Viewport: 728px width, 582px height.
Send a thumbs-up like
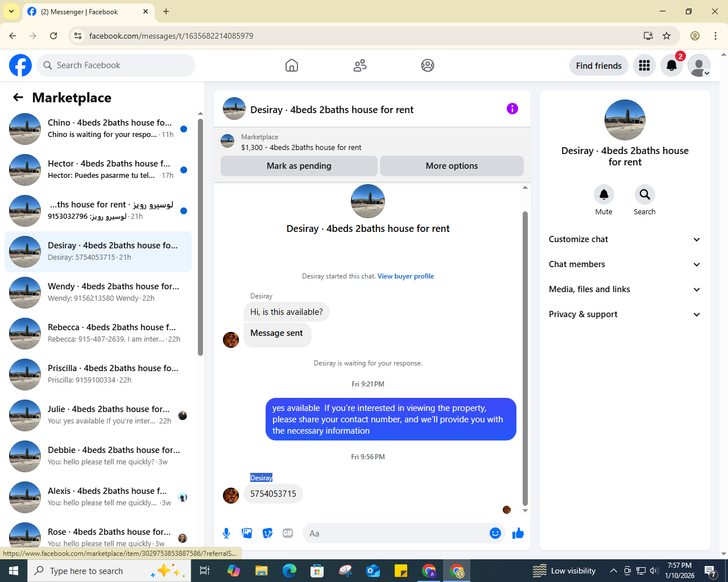tap(518, 533)
